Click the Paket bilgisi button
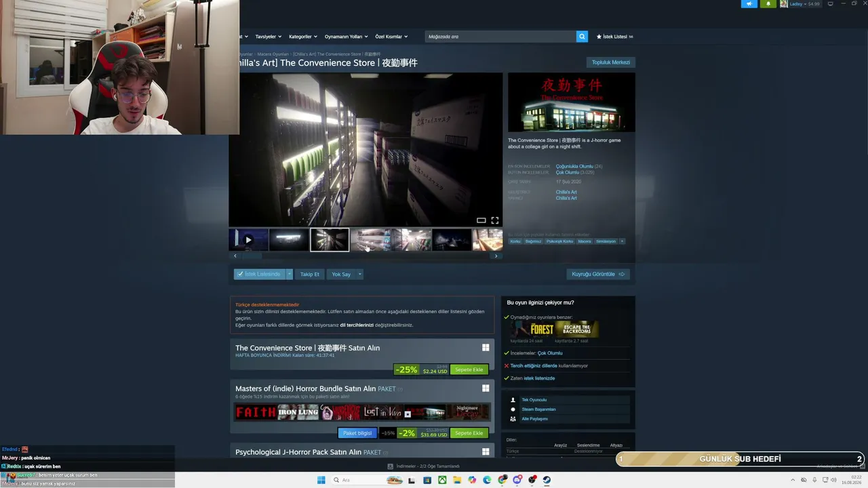 coord(357,433)
